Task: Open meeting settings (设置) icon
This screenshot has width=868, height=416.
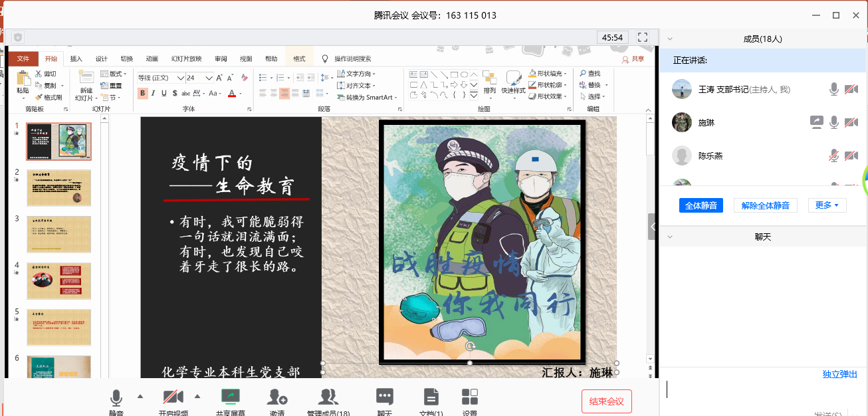Action: coord(470,397)
